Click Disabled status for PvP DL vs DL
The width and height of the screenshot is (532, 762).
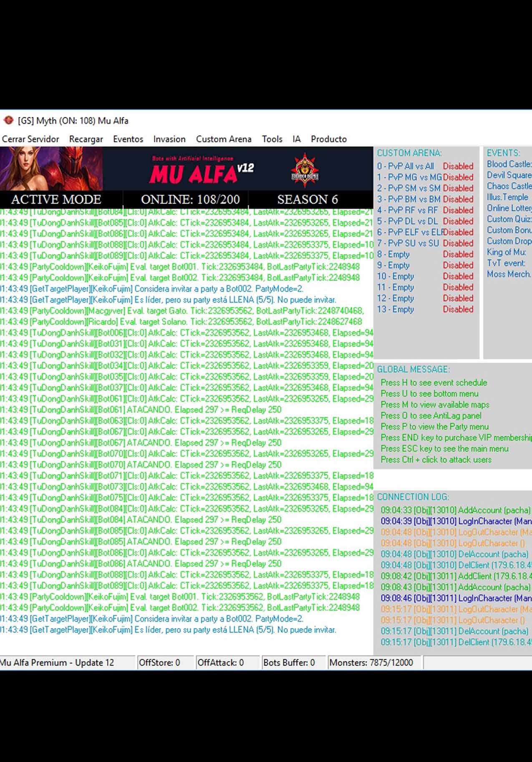pos(458,221)
